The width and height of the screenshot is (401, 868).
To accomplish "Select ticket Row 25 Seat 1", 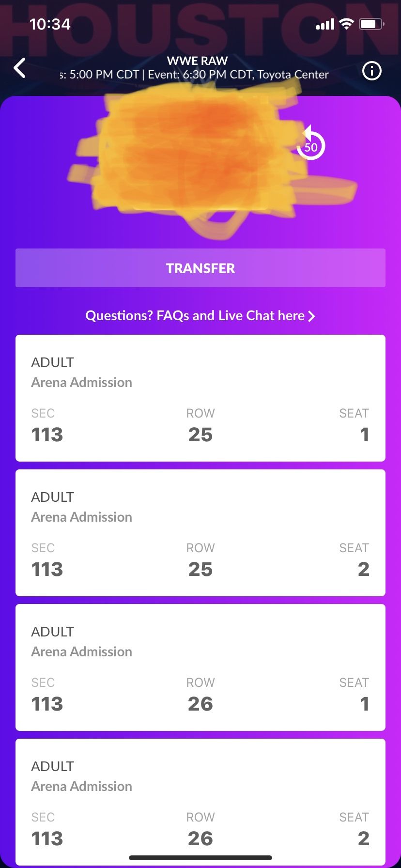I will click(x=200, y=398).
